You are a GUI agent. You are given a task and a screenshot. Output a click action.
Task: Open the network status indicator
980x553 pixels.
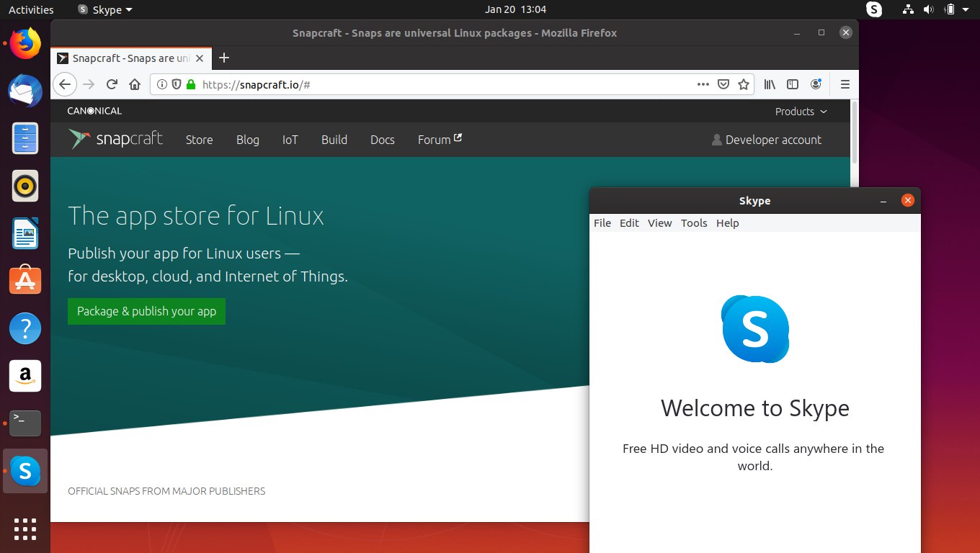point(908,9)
